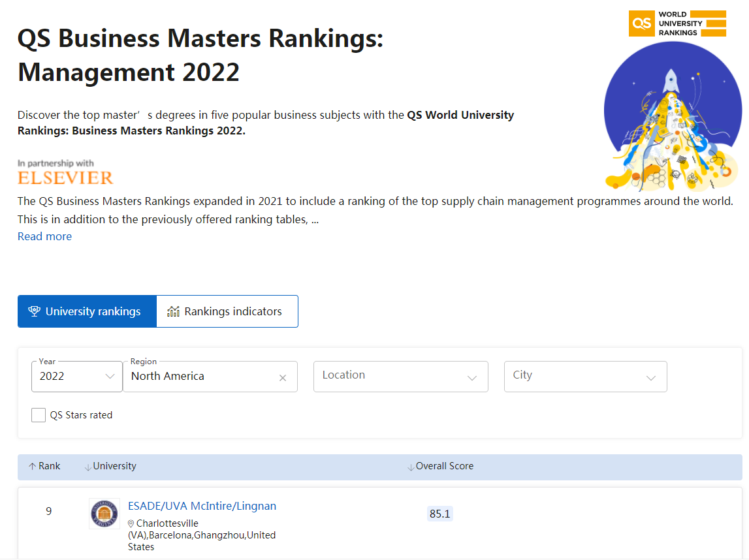Screen dimensions: 749x560
Task: Click the 85.1 overall score badge
Action: [x=439, y=514]
